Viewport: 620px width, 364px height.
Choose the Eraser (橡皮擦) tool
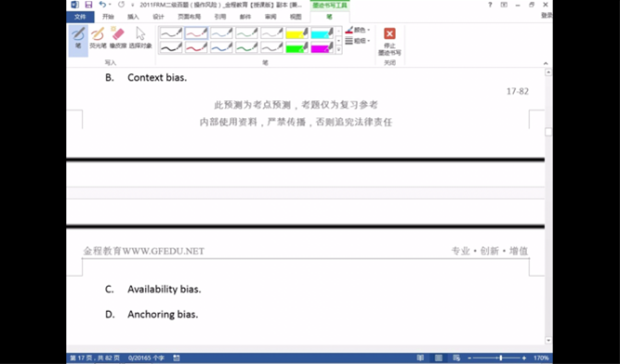[x=118, y=38]
